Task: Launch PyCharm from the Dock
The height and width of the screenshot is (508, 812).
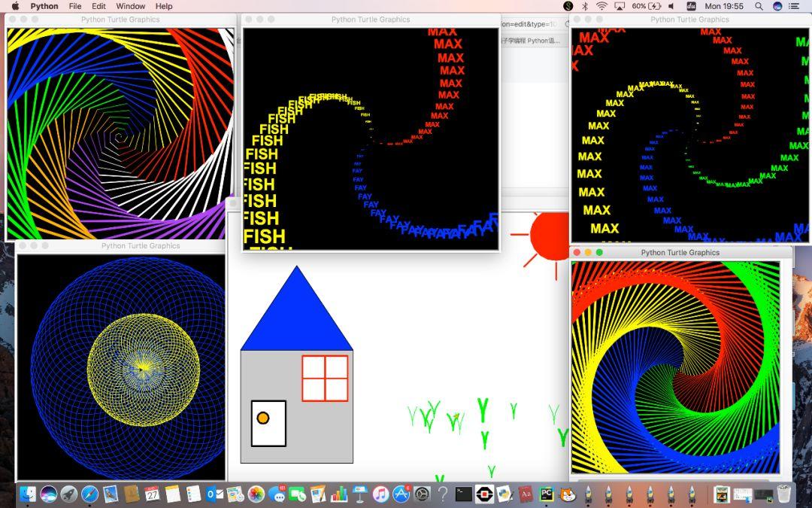Action: tap(547, 494)
